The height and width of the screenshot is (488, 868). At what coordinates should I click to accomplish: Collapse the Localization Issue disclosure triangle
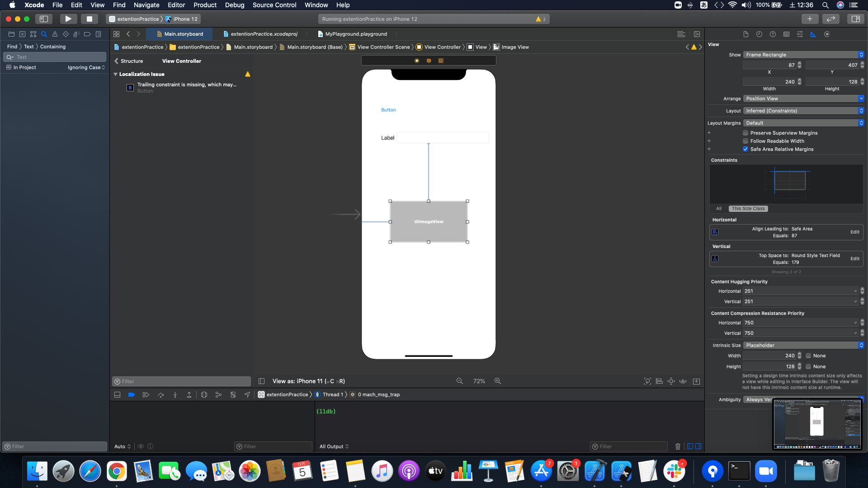pos(115,74)
